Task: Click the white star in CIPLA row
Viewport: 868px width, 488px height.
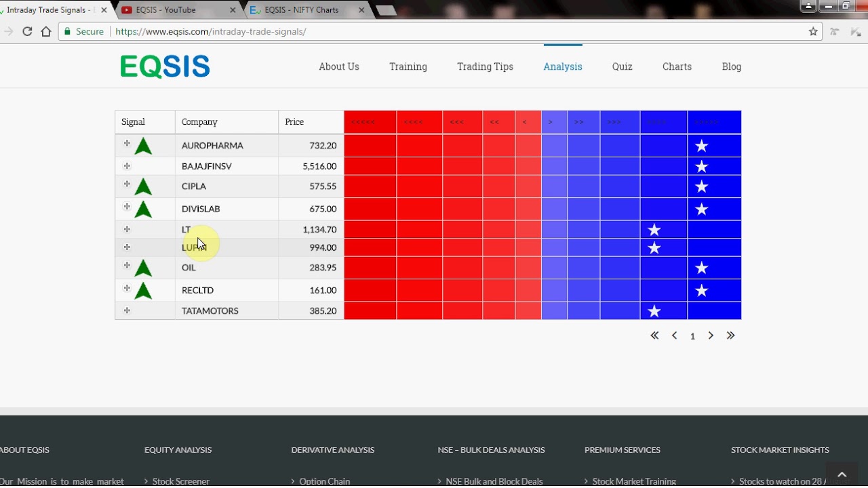Action: click(702, 186)
